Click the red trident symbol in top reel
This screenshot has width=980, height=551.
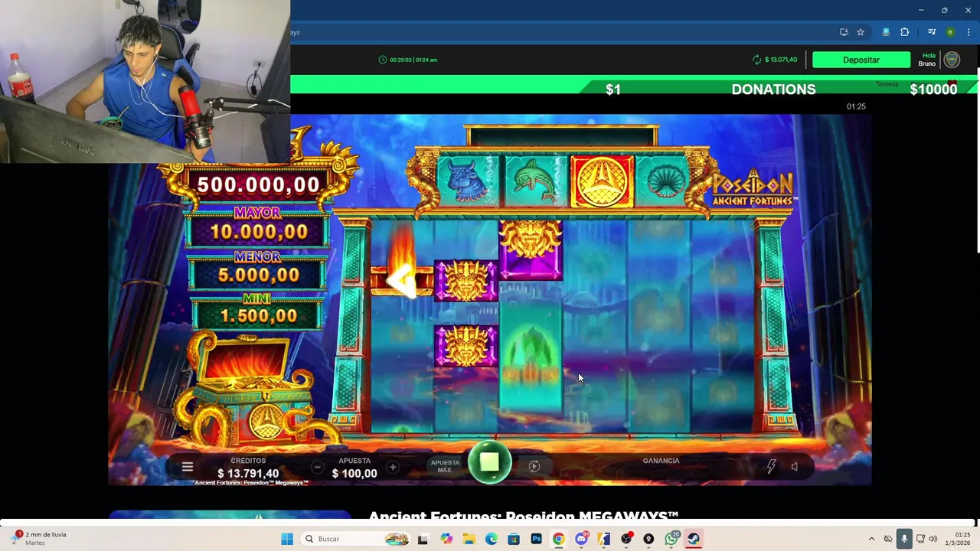coord(602,182)
